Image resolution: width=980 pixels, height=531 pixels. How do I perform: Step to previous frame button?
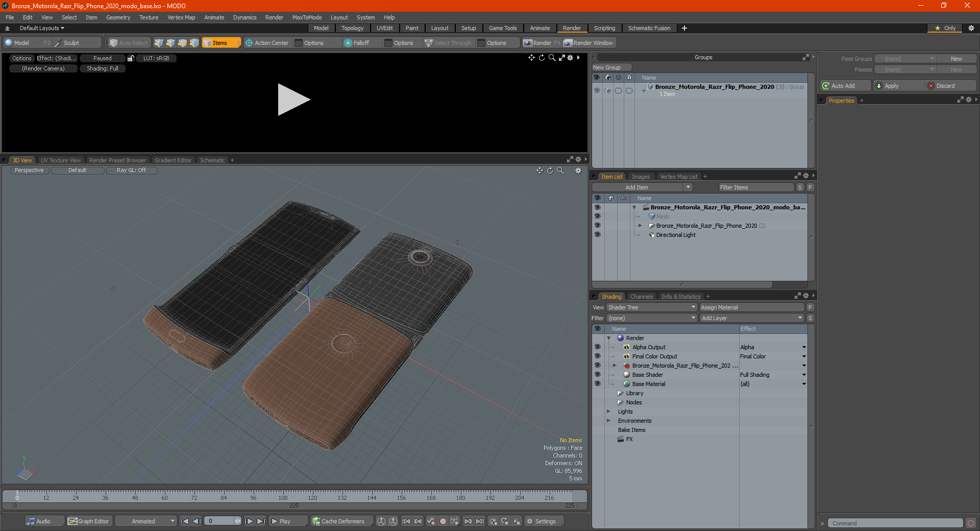coord(197,521)
